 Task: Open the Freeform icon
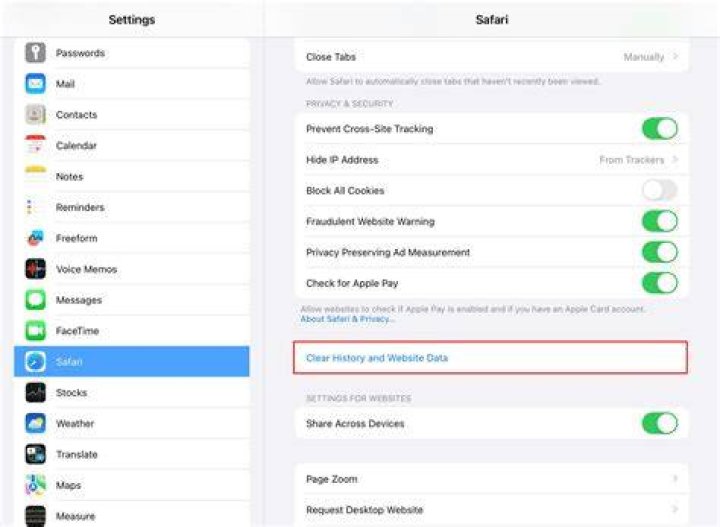tap(35, 238)
